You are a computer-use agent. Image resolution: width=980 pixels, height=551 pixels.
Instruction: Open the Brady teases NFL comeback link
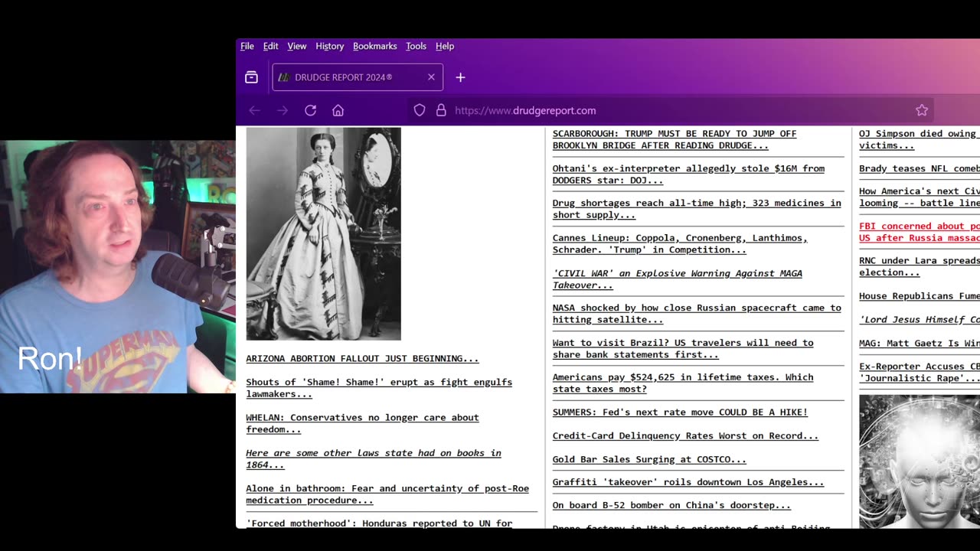pyautogui.click(x=919, y=168)
